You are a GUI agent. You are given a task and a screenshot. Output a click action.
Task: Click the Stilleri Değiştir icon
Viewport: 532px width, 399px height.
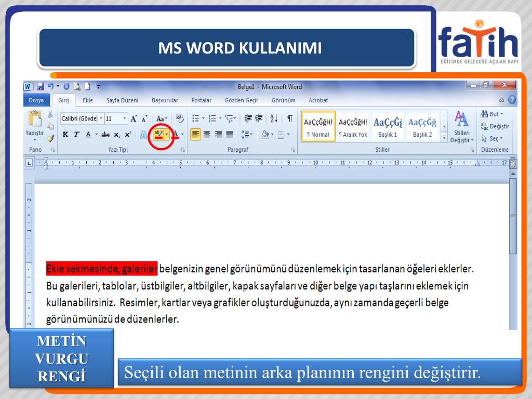pyautogui.click(x=461, y=127)
